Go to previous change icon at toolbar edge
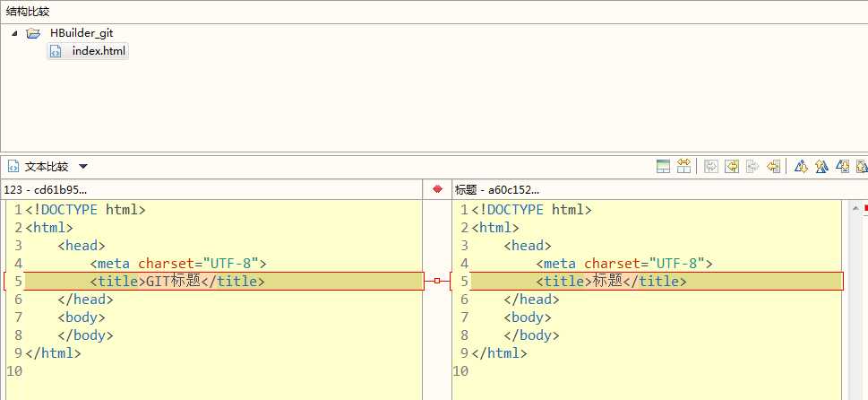Screen dimensions: 868x400 (862, 166)
